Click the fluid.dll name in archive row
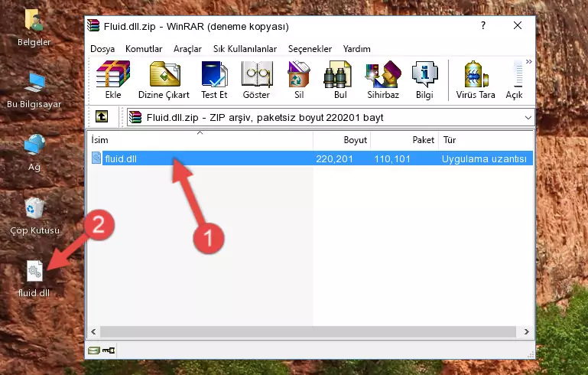588x375 pixels. pos(121,158)
